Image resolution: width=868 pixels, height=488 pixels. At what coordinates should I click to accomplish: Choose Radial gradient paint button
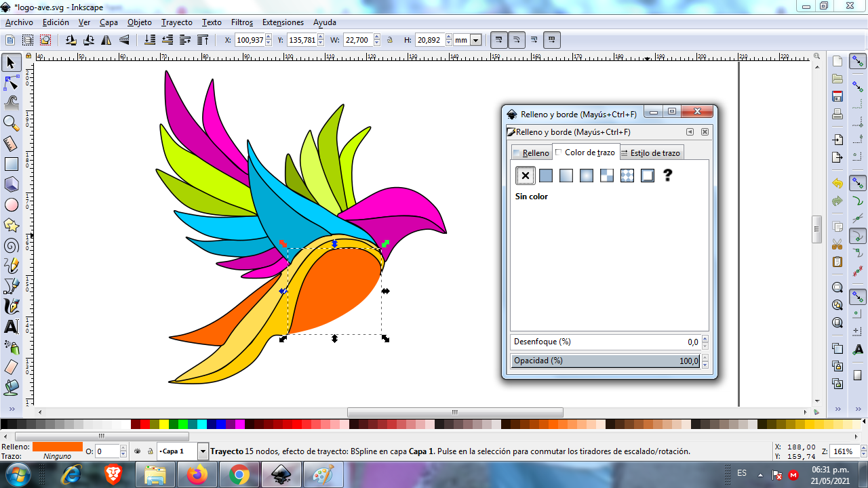pyautogui.click(x=587, y=176)
